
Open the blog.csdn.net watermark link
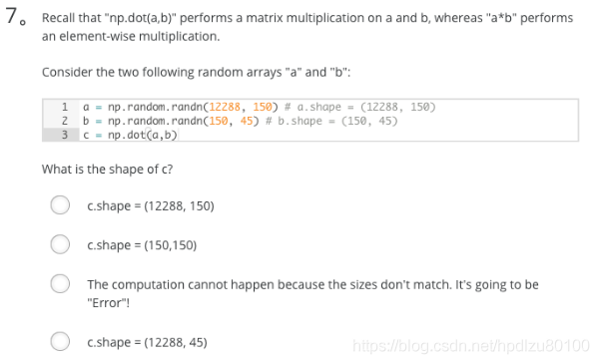[470, 346]
